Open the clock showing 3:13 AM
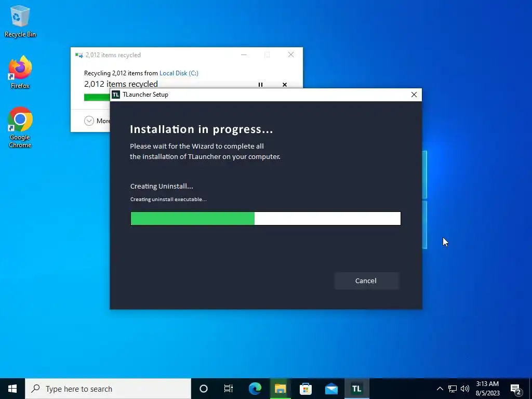The height and width of the screenshot is (399, 532). tap(487, 389)
